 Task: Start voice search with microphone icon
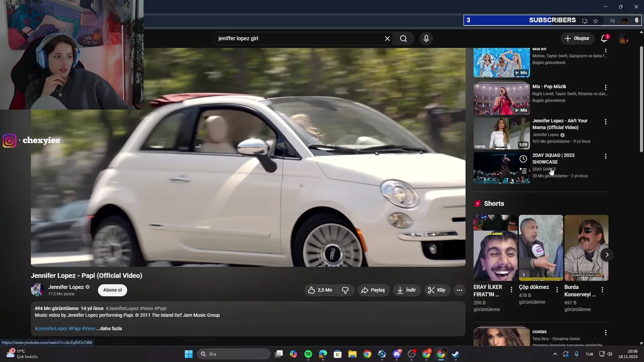pyautogui.click(x=426, y=39)
